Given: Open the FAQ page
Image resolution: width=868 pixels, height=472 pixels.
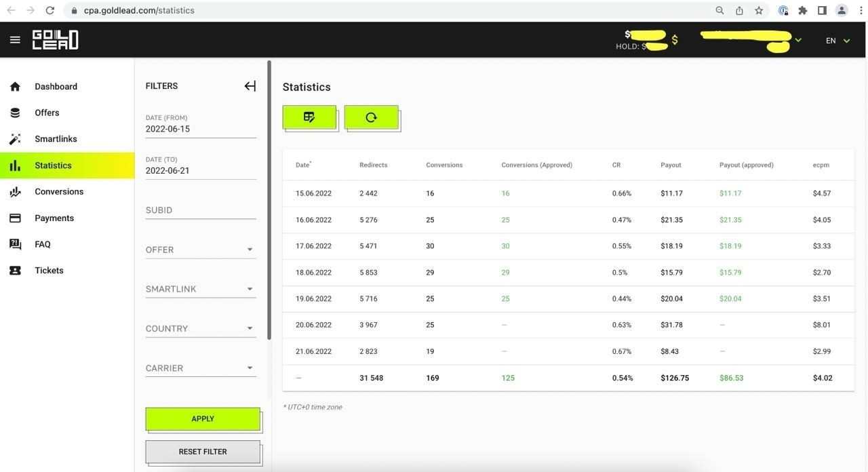Looking at the screenshot, I should (x=43, y=244).
